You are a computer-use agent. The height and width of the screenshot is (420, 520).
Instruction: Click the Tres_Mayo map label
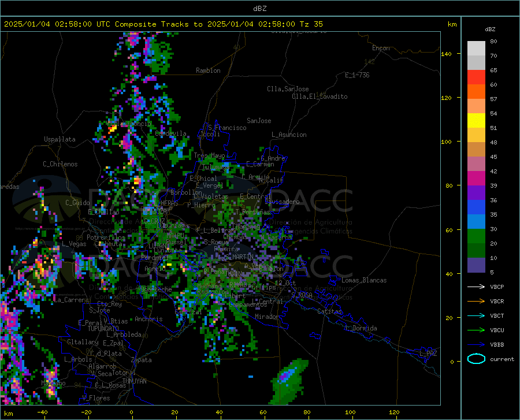tap(209, 155)
